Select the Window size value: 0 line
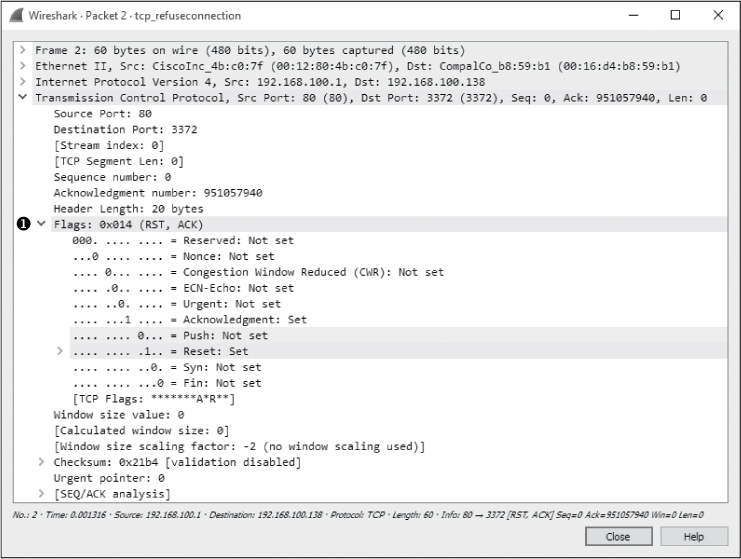The width and height of the screenshot is (741, 559). coord(119,414)
